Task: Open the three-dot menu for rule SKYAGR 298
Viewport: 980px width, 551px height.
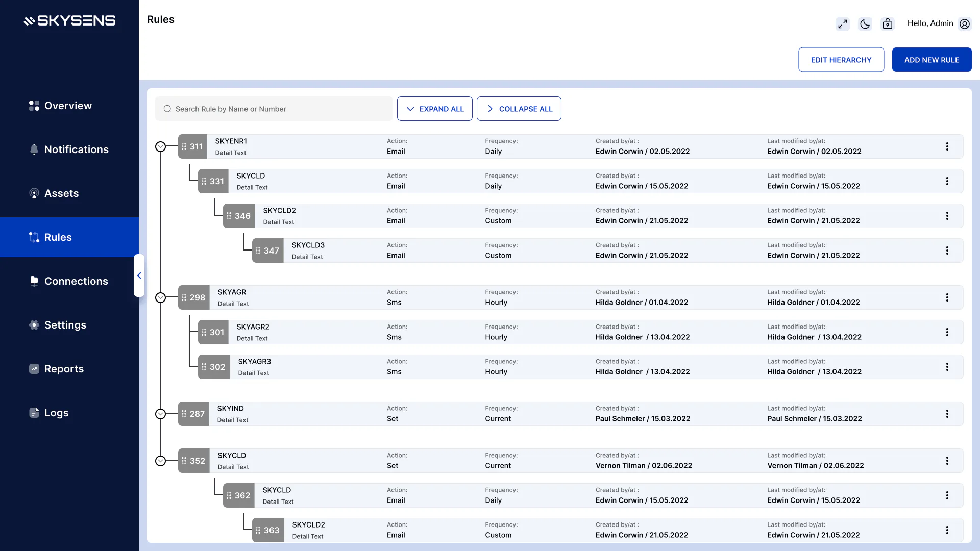Action: click(947, 297)
